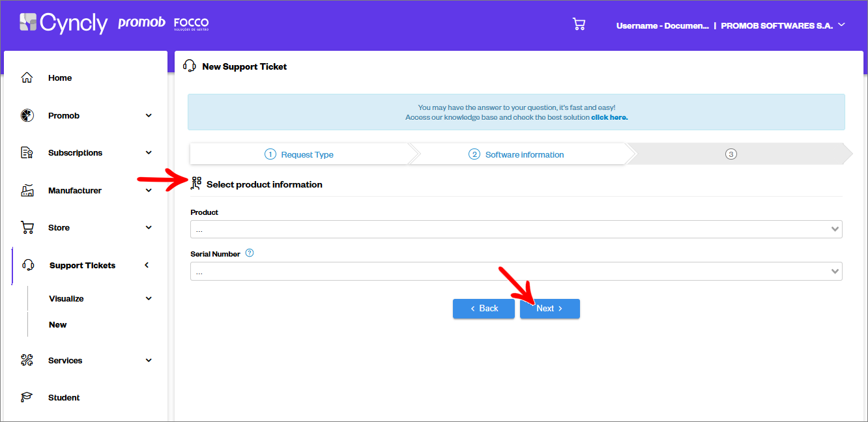Expand the Visualize submenu chevron

(149, 298)
